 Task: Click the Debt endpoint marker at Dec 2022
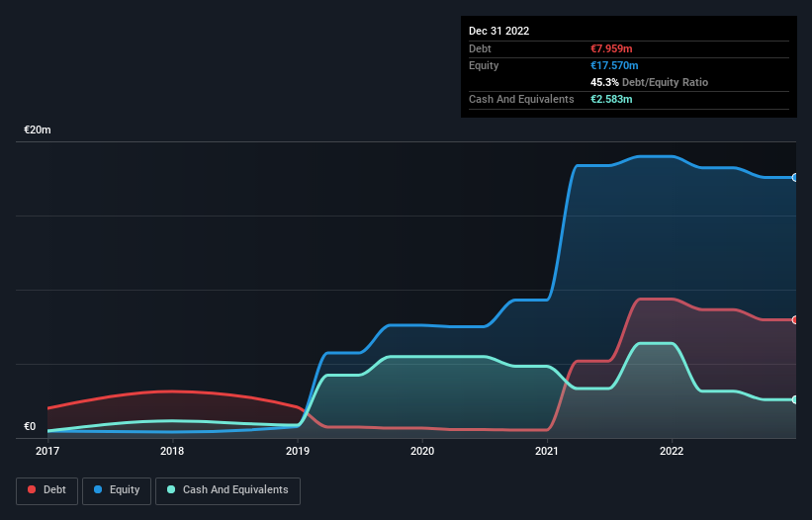click(x=795, y=320)
